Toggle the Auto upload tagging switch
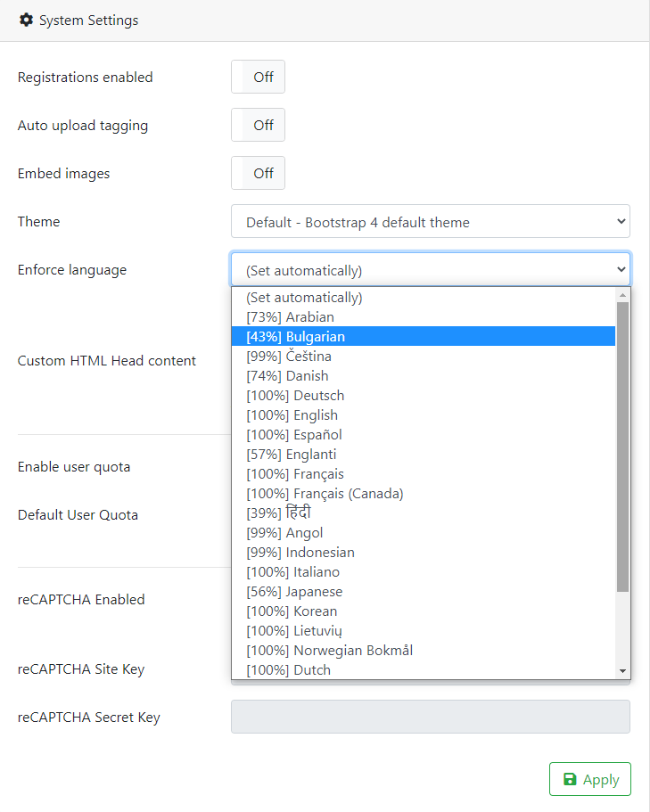Screen dimensions: 650x812 (x=258, y=125)
